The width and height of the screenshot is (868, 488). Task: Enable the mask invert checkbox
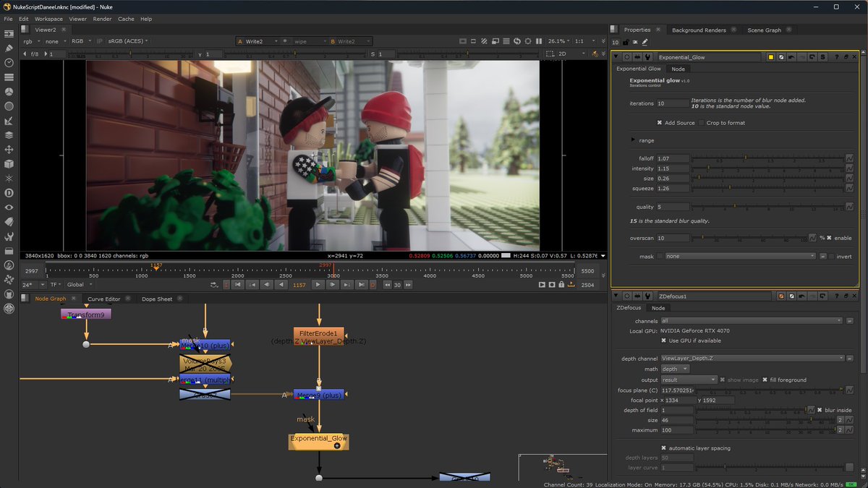(832, 256)
